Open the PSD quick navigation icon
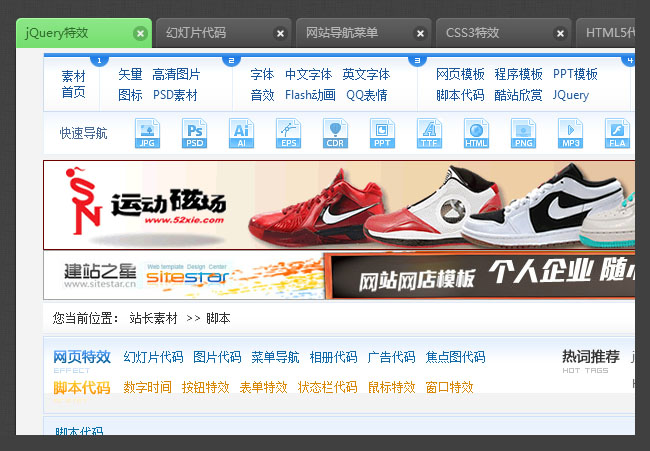This screenshot has width=650, height=451. (x=194, y=133)
